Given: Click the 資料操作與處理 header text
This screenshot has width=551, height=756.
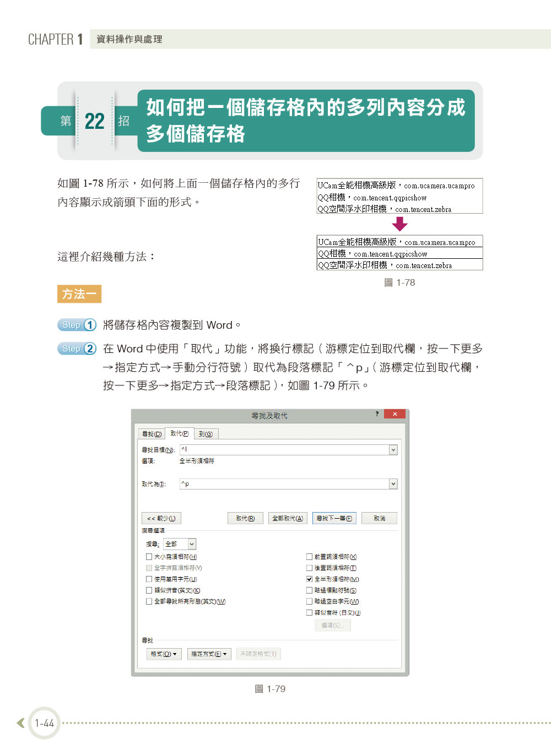Looking at the screenshot, I should pos(129,39).
